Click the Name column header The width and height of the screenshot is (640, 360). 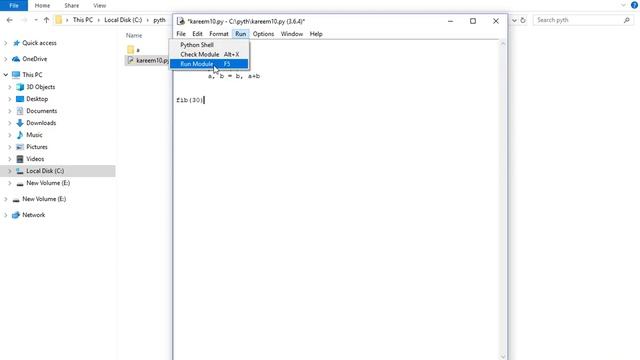[134, 36]
